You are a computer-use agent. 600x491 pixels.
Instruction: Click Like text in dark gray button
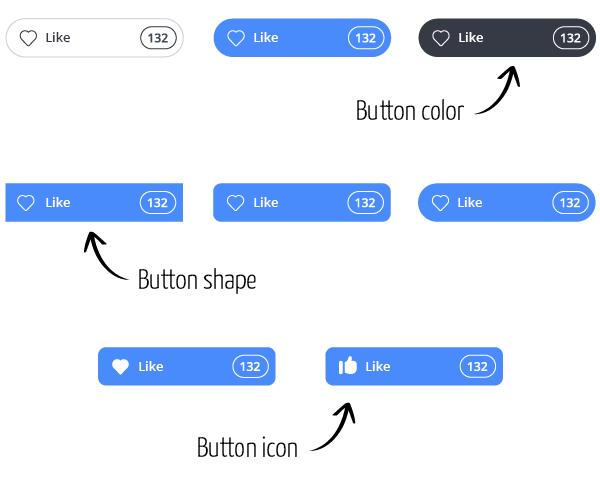click(471, 38)
